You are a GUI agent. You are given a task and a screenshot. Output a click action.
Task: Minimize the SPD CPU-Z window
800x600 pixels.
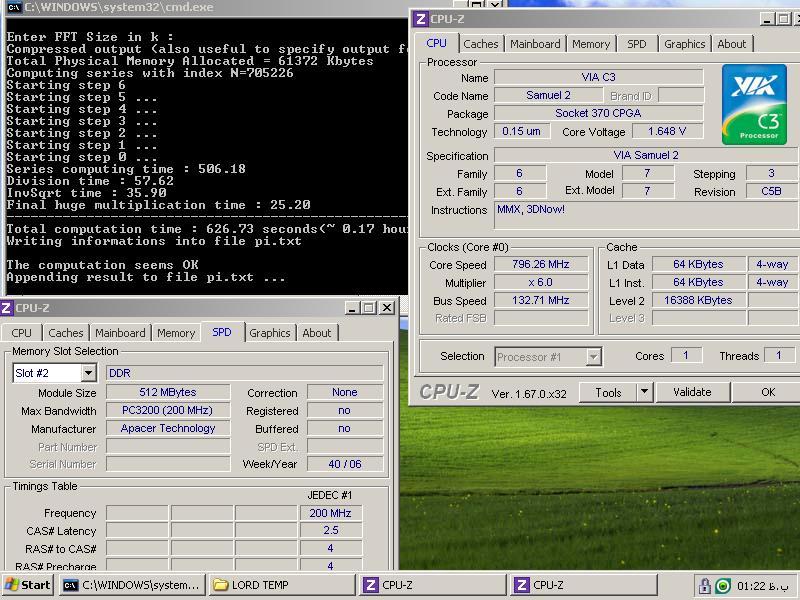click(x=352, y=308)
